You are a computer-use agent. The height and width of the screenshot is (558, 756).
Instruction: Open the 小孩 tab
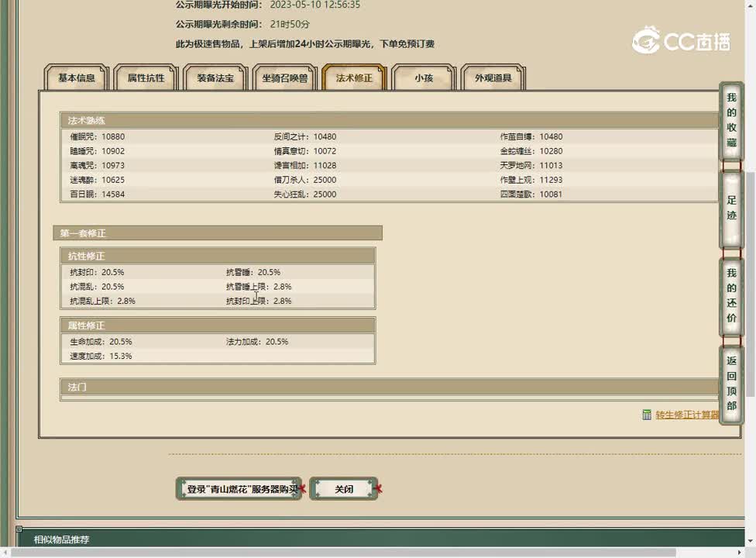coord(424,77)
